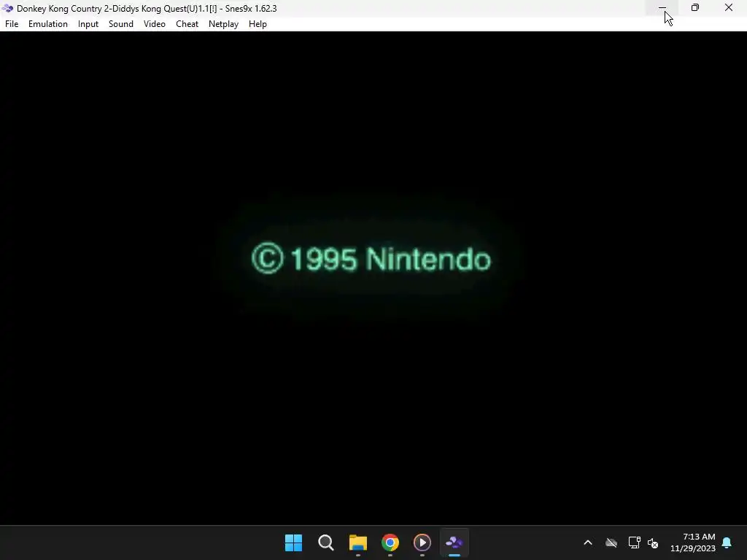This screenshot has width=747, height=560.
Task: Open the Input menu
Action: pyautogui.click(x=88, y=24)
